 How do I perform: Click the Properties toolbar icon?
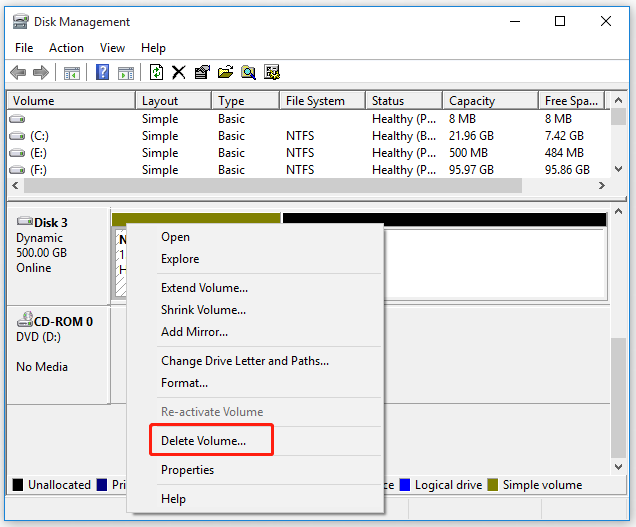pyautogui.click(x=202, y=73)
